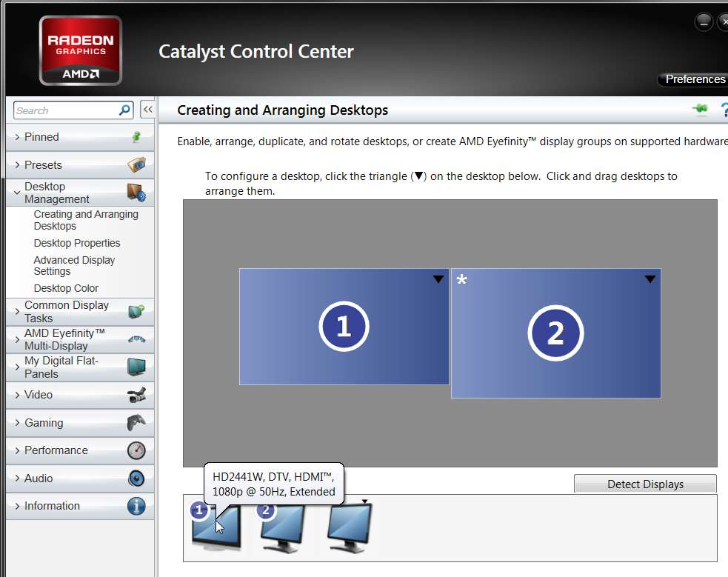Collapse the sidebar with double-arrow button
728x577 pixels.
tap(147, 110)
